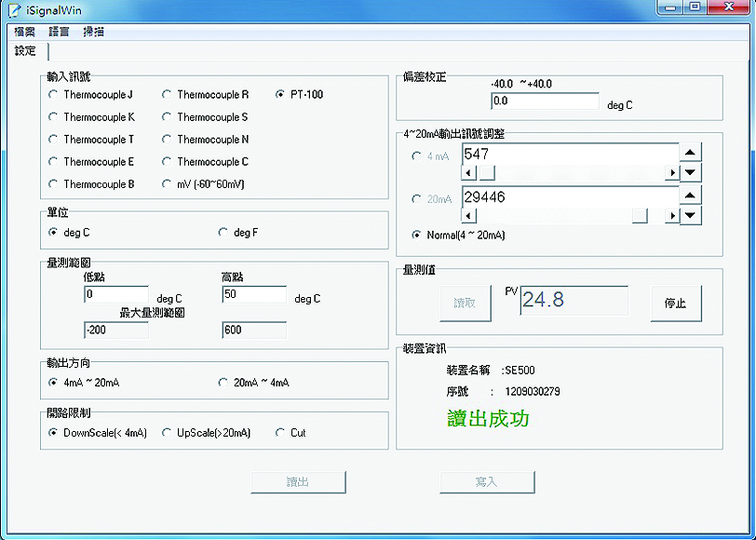The width and height of the screenshot is (756, 540).
Task: Click right scroll arrow of 29446 slider
Action: [671, 215]
